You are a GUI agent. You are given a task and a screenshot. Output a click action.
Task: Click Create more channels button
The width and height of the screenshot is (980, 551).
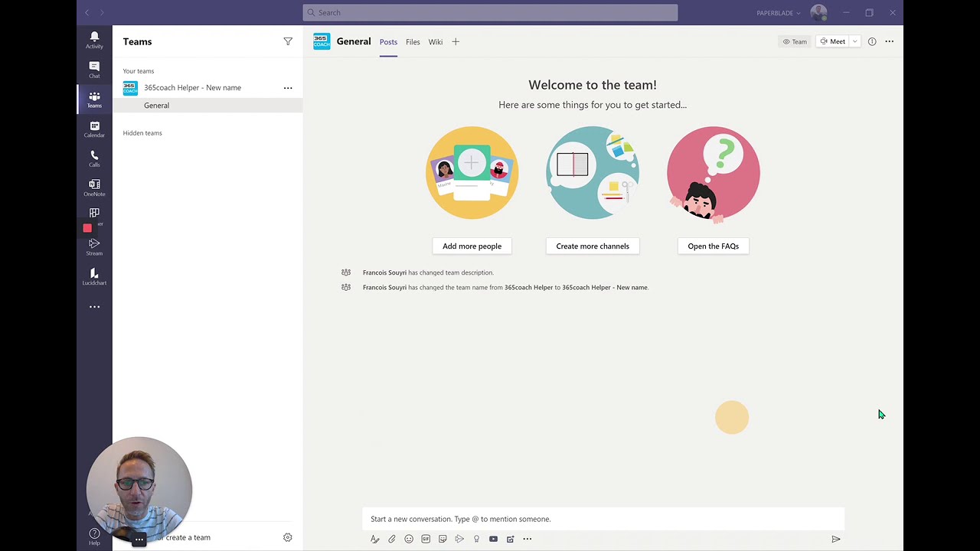coord(593,246)
